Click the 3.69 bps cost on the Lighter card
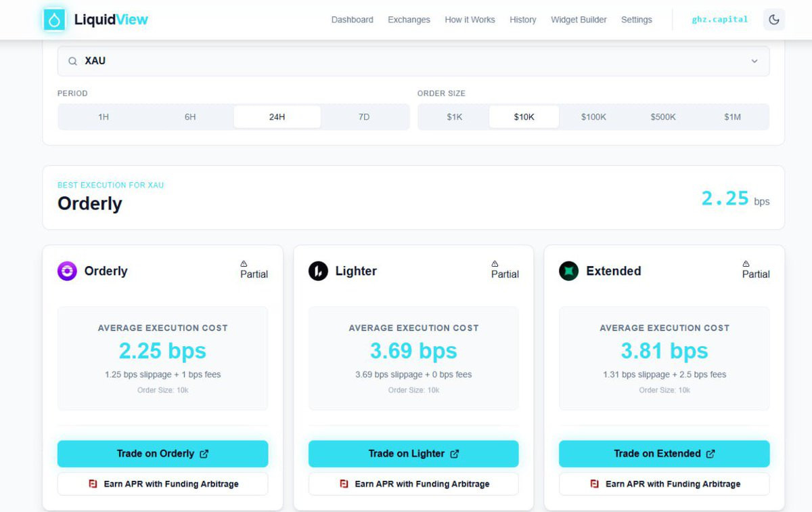Viewport: 812px width, 512px height. point(413,351)
